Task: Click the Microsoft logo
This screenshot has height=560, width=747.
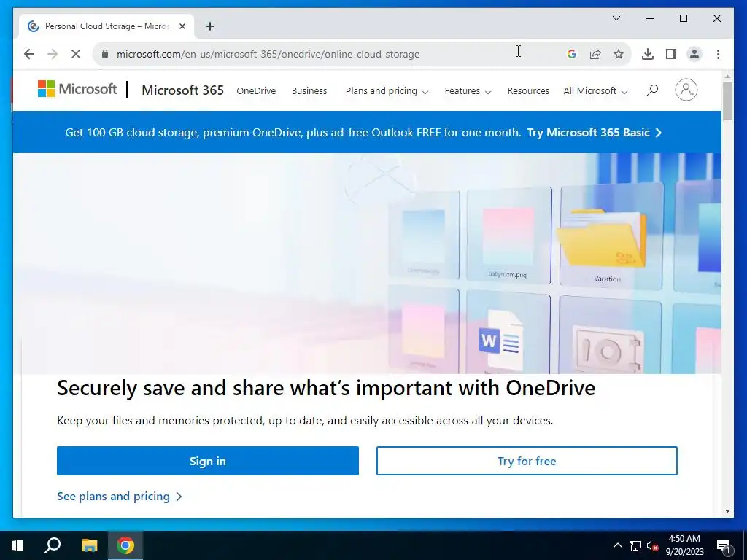Action: pos(77,89)
